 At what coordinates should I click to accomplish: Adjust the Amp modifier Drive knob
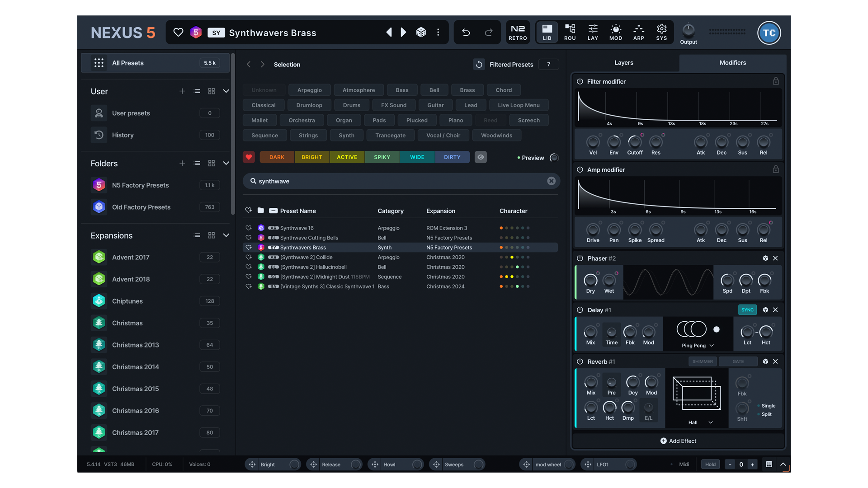[593, 230]
